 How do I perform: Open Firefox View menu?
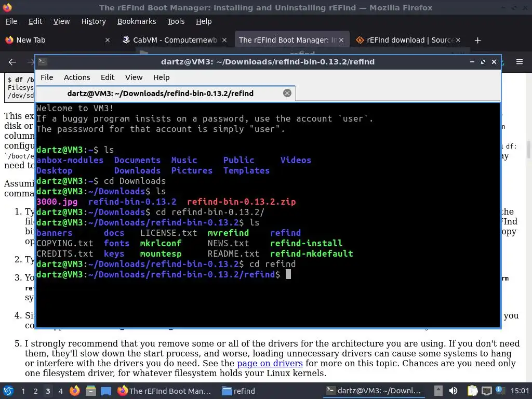pyautogui.click(x=61, y=21)
